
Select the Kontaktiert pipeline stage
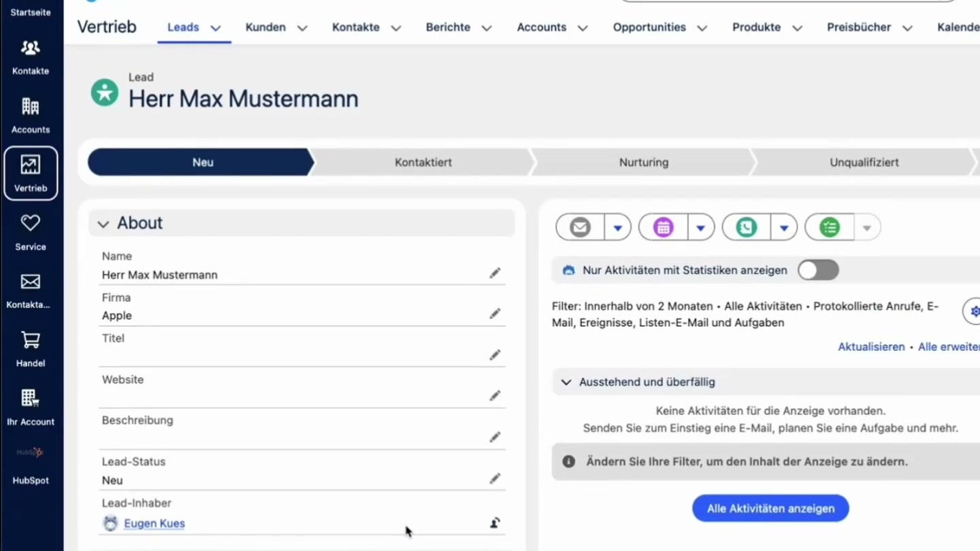423,162
